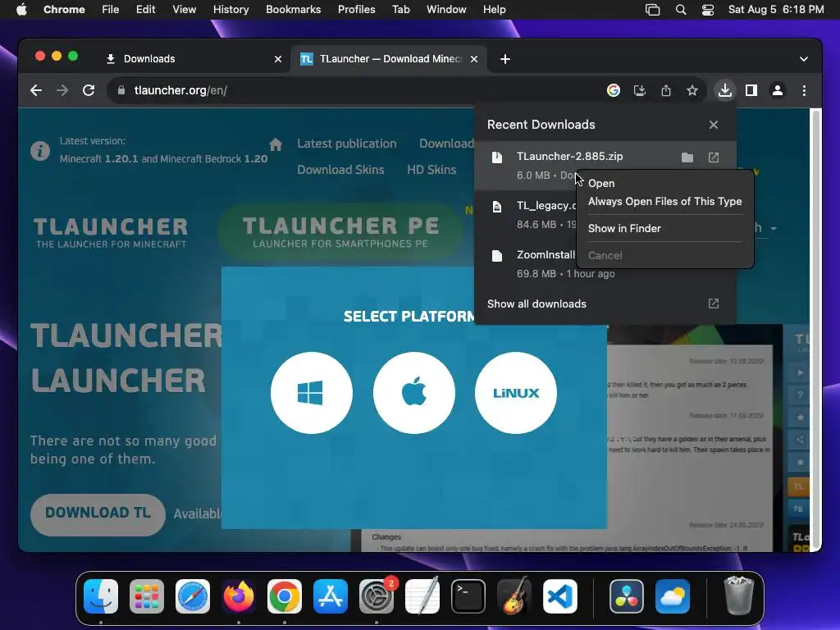Open the Profiles menu in menu bar
840x630 pixels.
(356, 10)
